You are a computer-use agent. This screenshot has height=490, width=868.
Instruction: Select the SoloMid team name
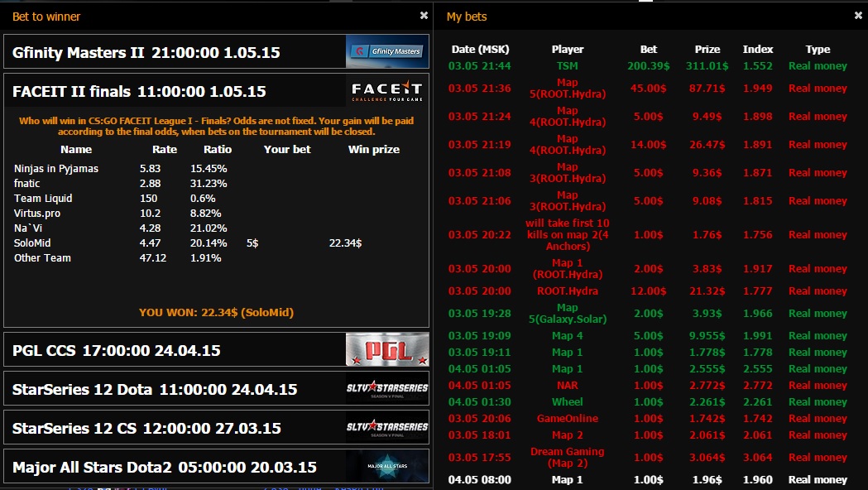point(32,243)
